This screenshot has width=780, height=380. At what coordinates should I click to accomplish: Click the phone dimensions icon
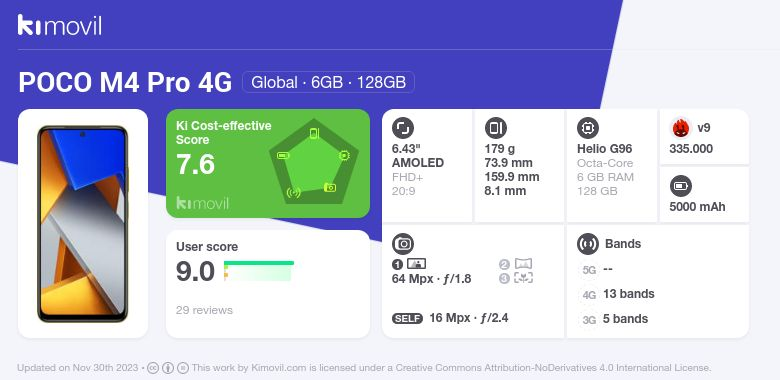point(495,128)
